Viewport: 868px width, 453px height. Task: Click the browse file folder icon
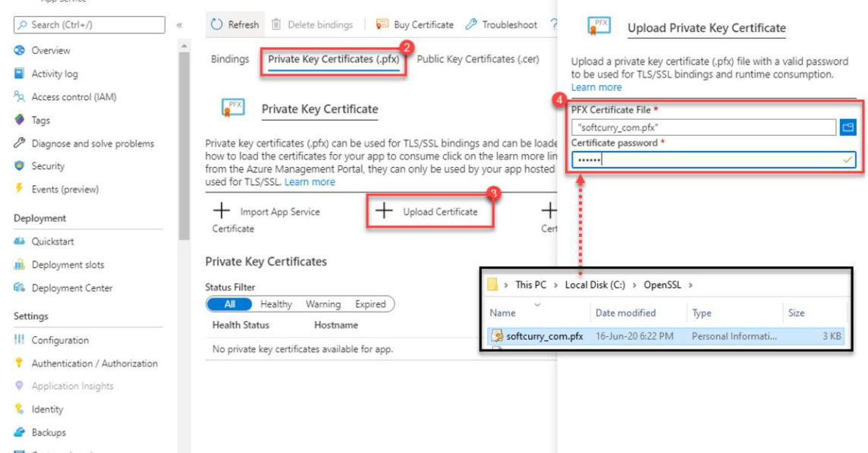click(848, 127)
